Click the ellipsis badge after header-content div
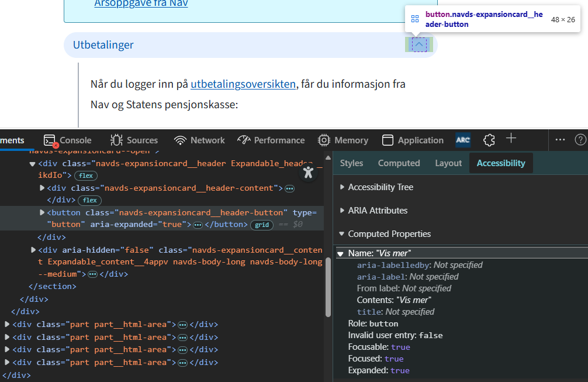This screenshot has width=588, height=382. pyautogui.click(x=289, y=188)
